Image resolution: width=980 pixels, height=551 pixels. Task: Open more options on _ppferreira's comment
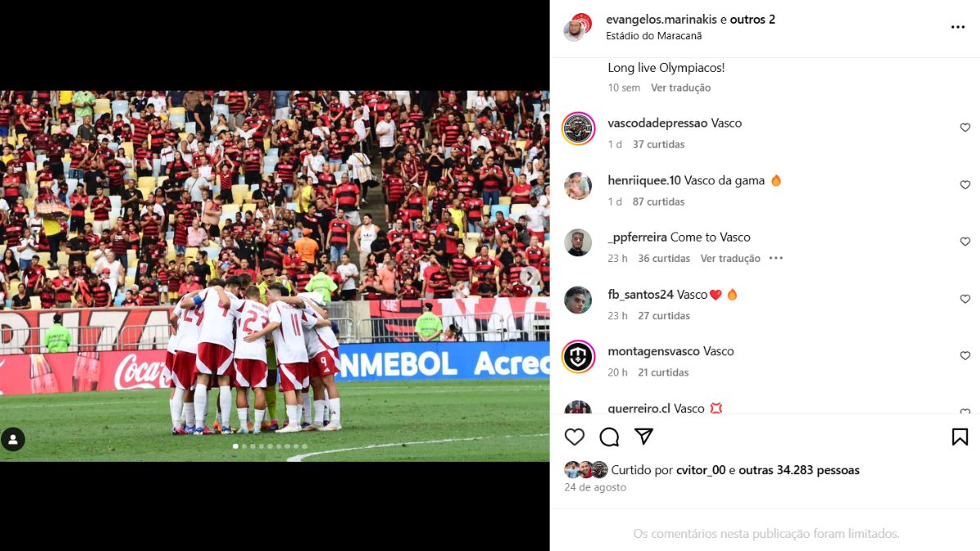[776, 258]
